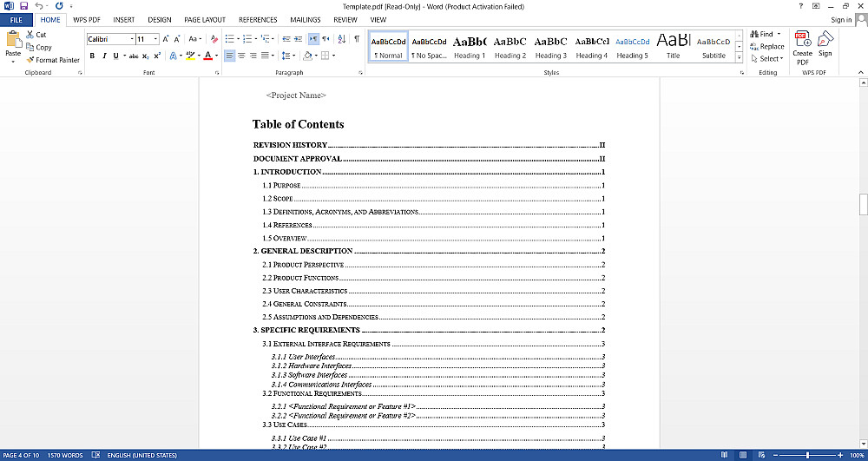This screenshot has height=461, width=868.
Task: Switch to the PAGE LAYOUT tab
Action: pos(205,20)
